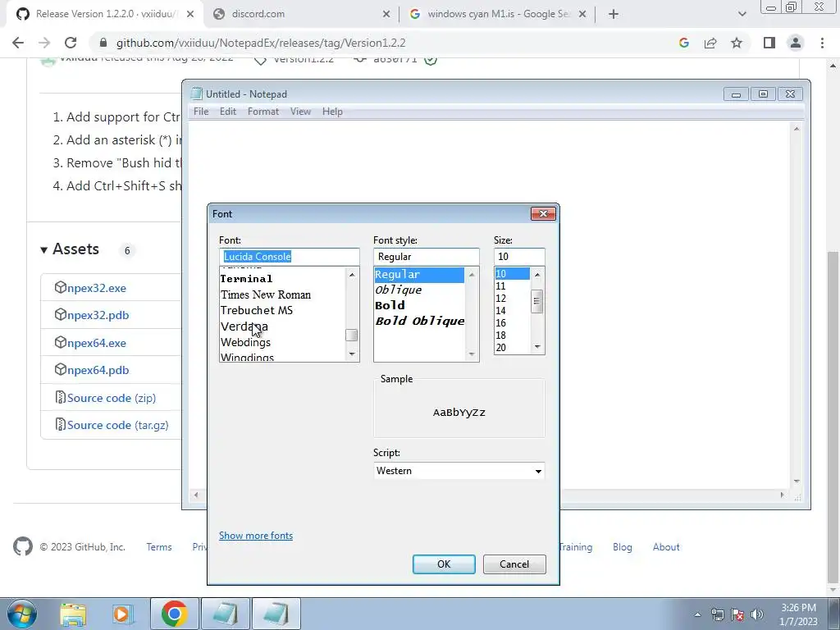Select font size 16
The height and width of the screenshot is (630, 840).
click(501, 323)
